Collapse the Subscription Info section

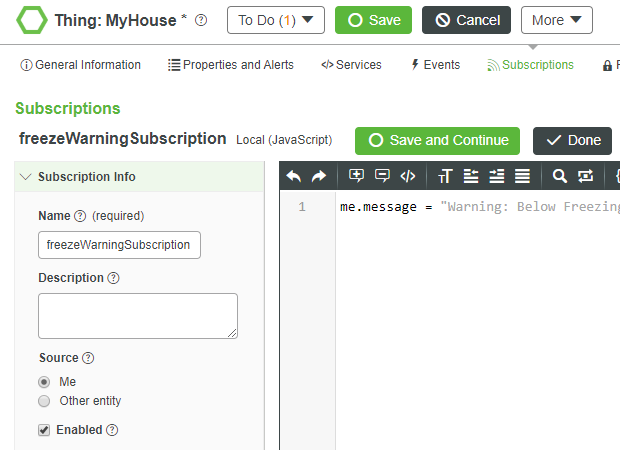26,177
